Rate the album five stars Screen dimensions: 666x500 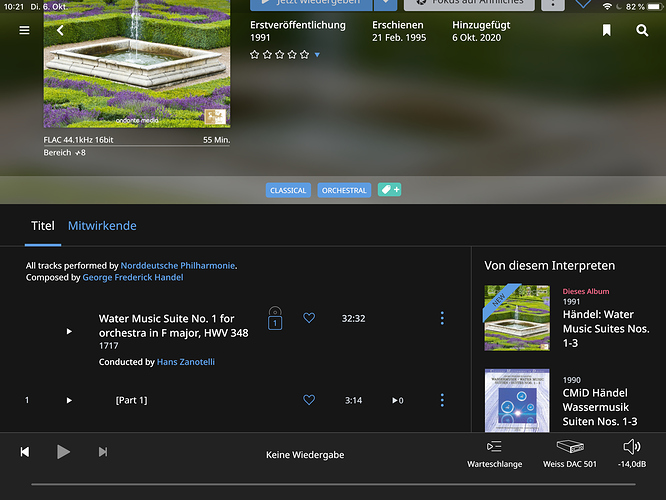[x=305, y=54]
